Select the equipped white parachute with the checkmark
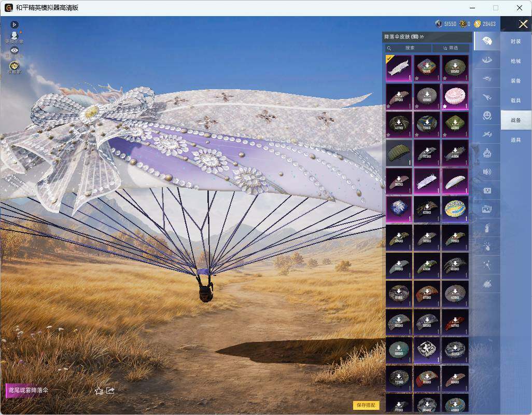 tap(399, 68)
